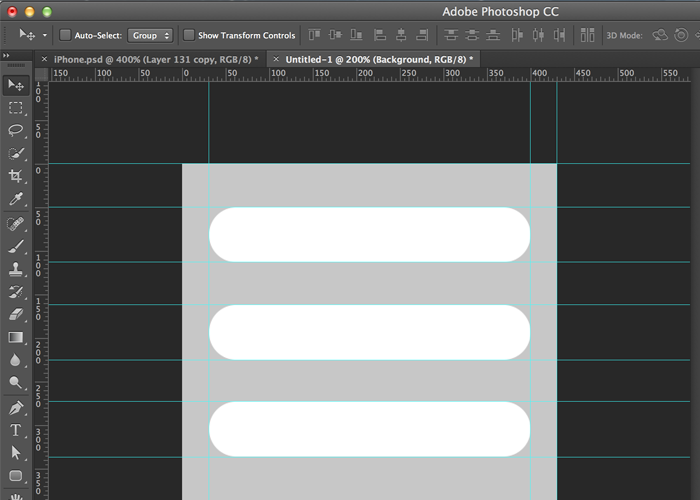Select the History Brush tool
Viewport: 700px width, 500px height.
pos(16,292)
